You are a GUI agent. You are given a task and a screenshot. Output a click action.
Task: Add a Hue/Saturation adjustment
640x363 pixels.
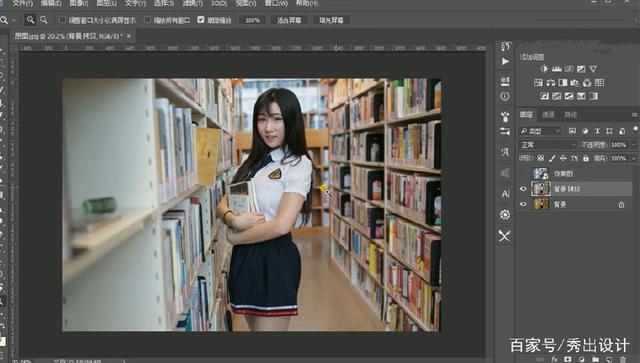(538, 82)
